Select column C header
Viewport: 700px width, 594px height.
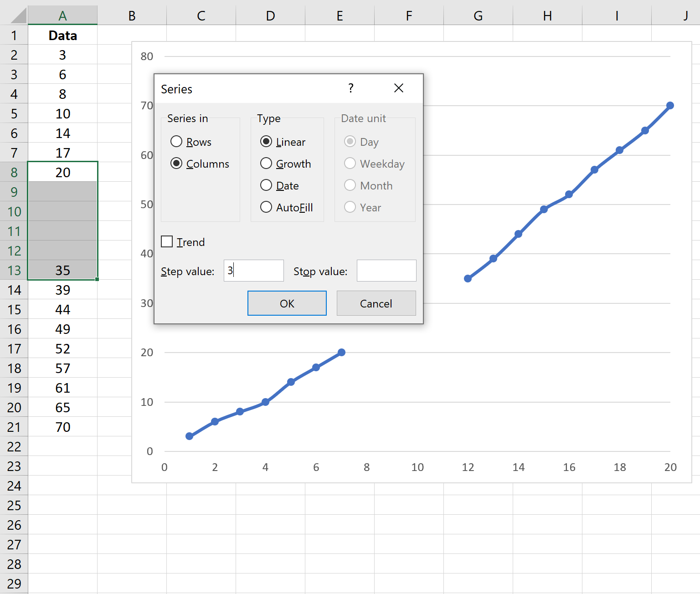click(x=201, y=16)
